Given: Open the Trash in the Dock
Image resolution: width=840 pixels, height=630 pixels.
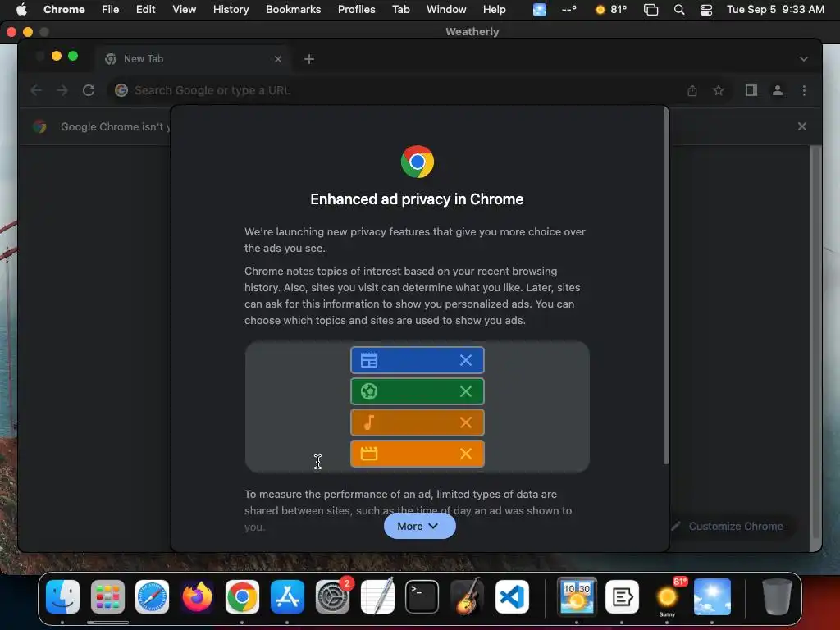Looking at the screenshot, I should click(777, 597).
